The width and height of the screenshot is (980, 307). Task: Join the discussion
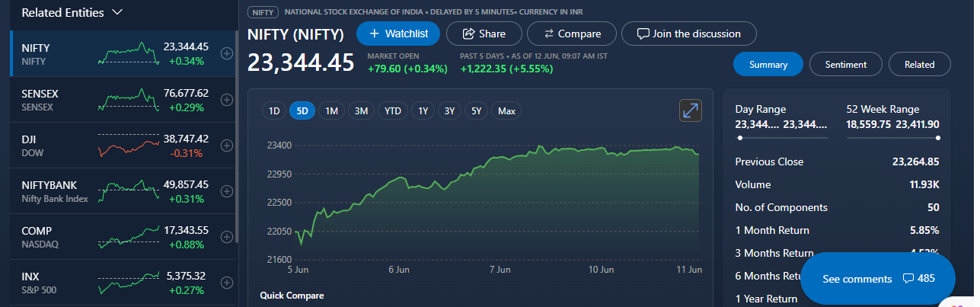pos(689,34)
